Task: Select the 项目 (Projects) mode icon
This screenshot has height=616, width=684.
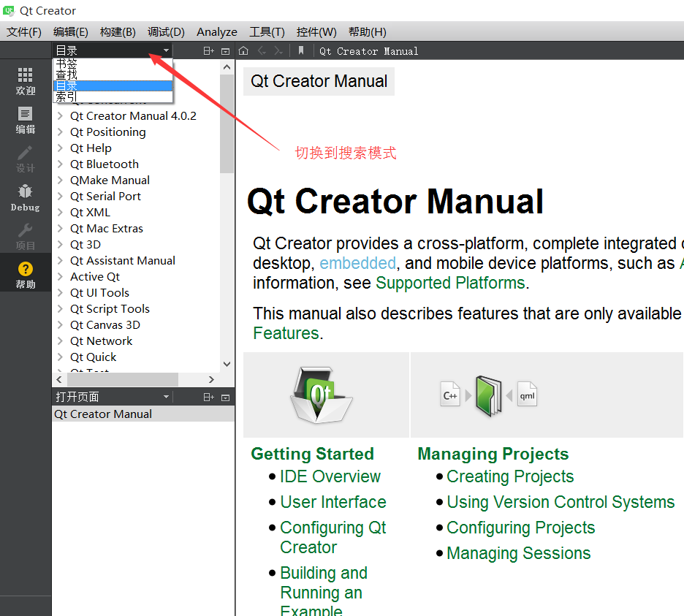Action: coord(26,237)
